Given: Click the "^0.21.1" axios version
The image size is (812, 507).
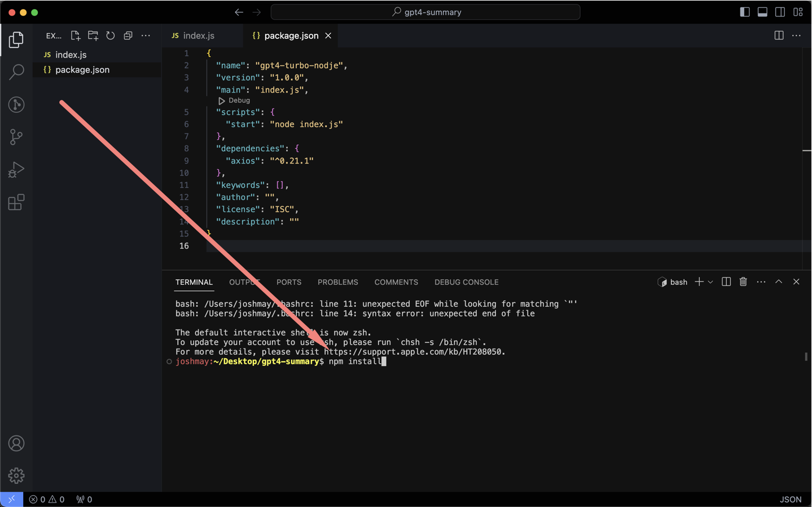Looking at the screenshot, I should (292, 161).
